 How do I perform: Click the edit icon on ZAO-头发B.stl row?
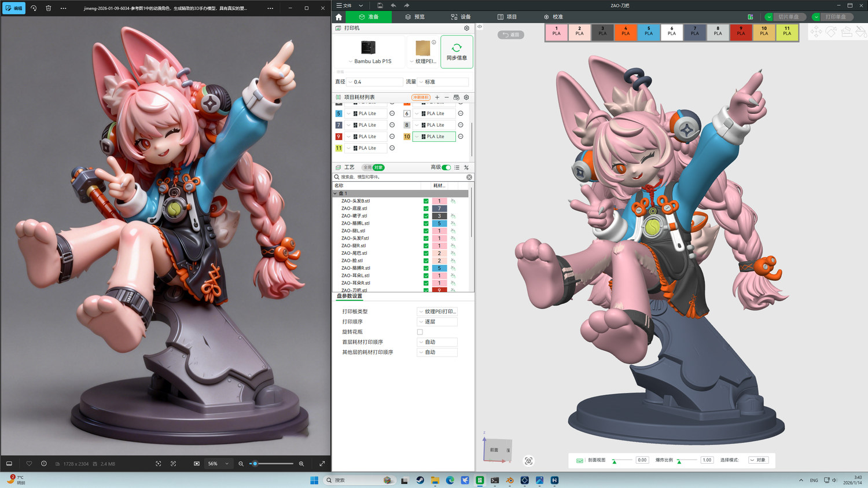click(453, 201)
